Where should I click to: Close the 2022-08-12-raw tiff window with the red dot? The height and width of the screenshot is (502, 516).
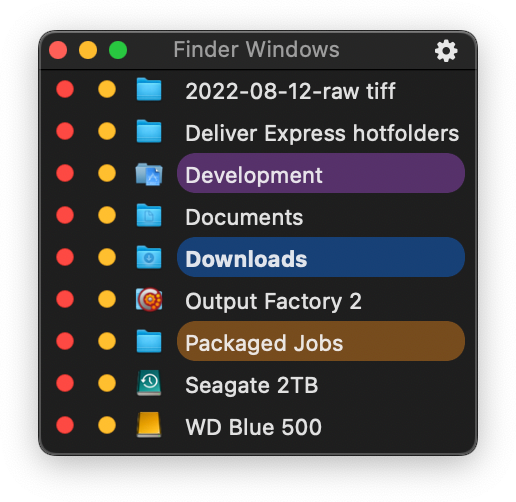pos(65,89)
